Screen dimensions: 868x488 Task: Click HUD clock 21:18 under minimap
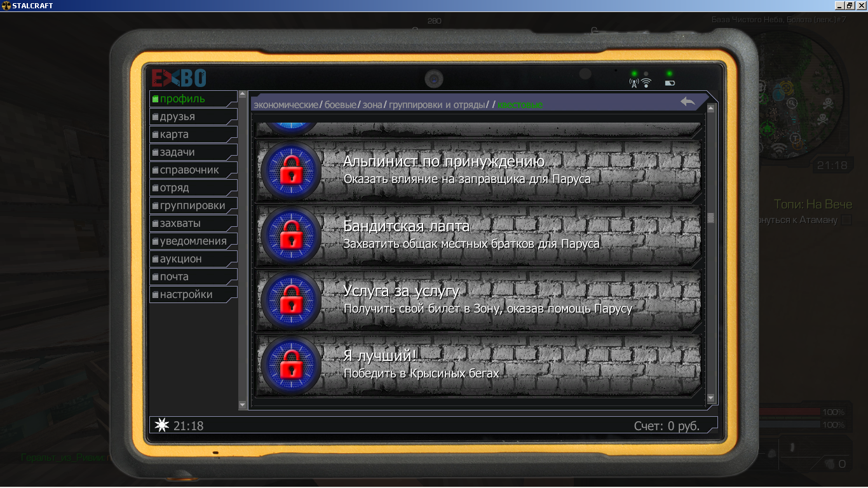coord(832,166)
